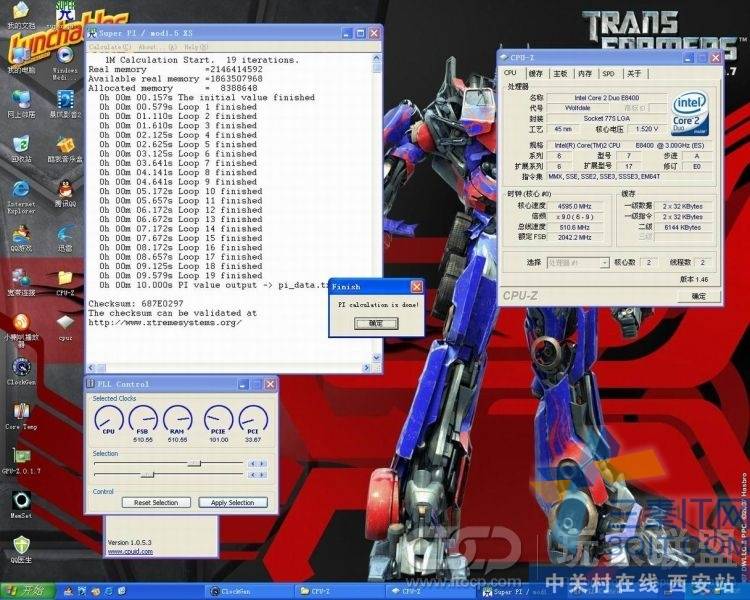This screenshot has height=600, width=750.
Task: Switch to the 缓存 tab in CPU-Z
Action: point(536,74)
